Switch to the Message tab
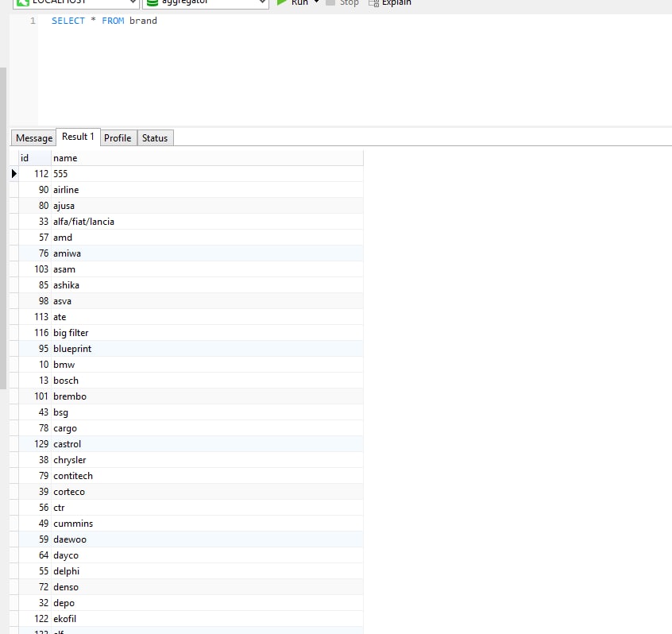The height and width of the screenshot is (634, 672). [34, 138]
